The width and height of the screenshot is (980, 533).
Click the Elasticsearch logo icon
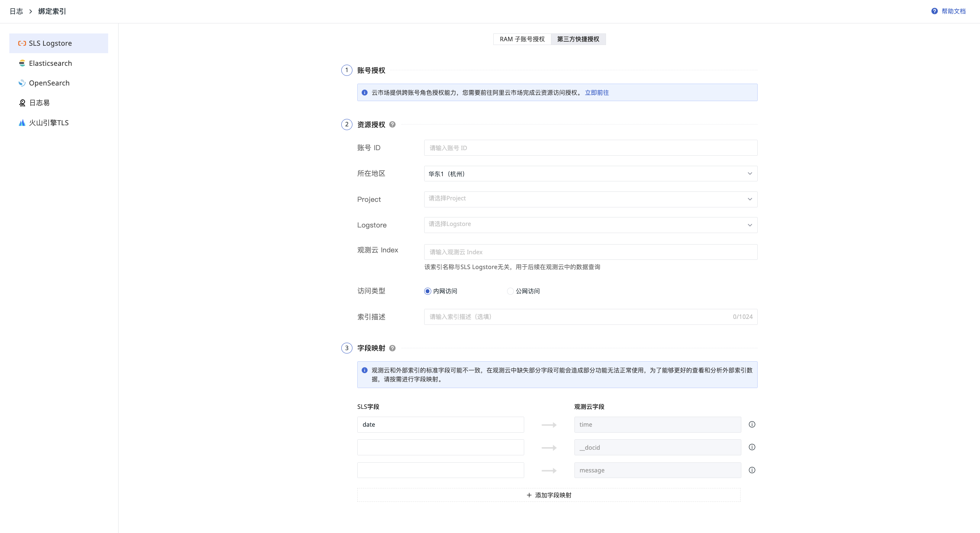(22, 63)
